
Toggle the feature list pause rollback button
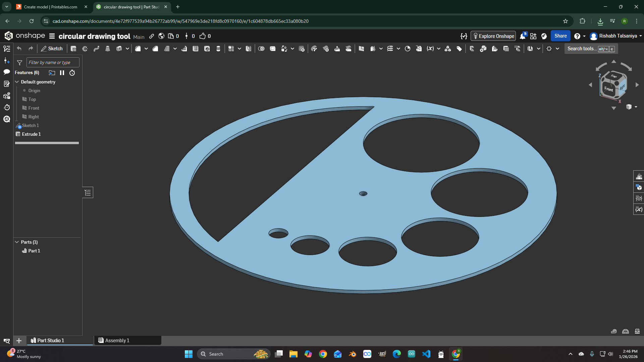coord(62,73)
